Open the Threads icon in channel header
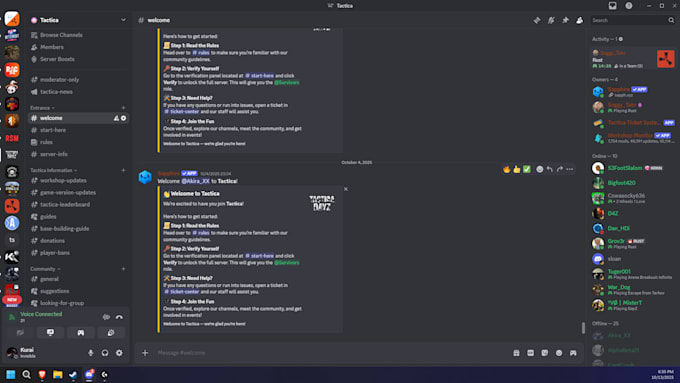 [537, 20]
